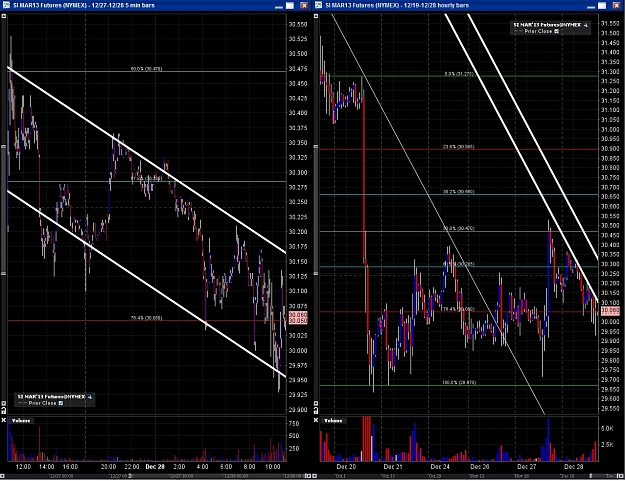This screenshot has width=625, height=481.
Task: Click the lock icon on 5 min chart
Action: click(x=3, y=410)
